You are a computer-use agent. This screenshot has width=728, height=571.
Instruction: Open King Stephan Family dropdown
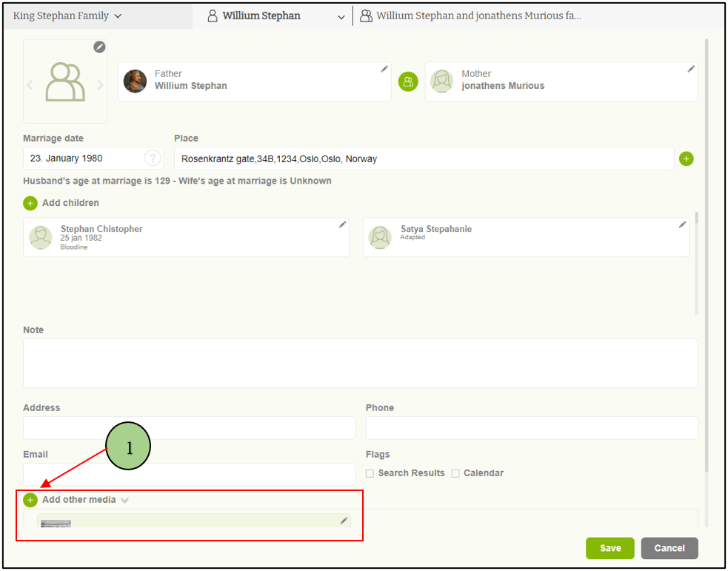point(67,16)
